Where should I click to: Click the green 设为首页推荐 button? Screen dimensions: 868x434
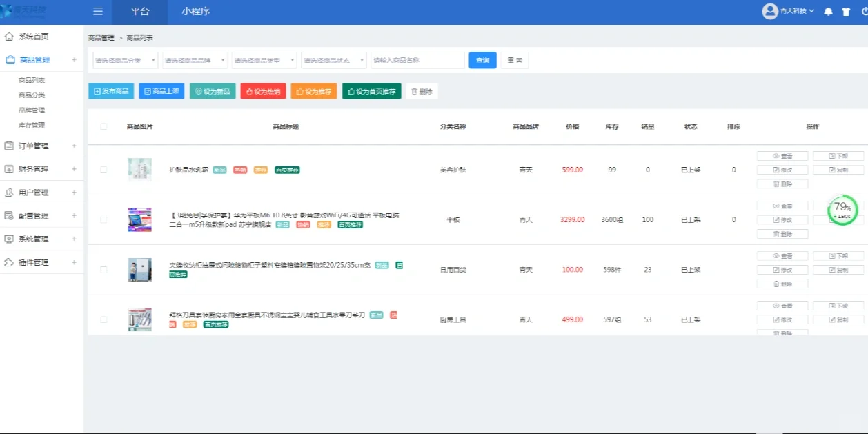[371, 91]
